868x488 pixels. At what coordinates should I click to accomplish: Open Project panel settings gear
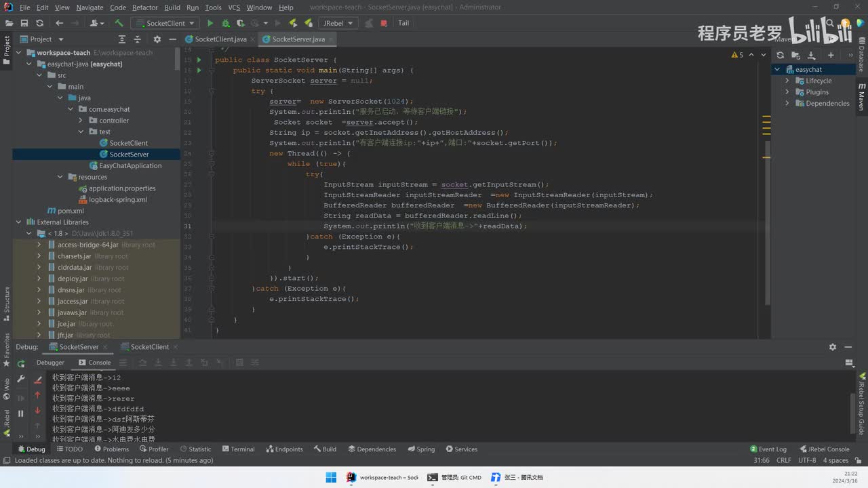[x=157, y=39]
